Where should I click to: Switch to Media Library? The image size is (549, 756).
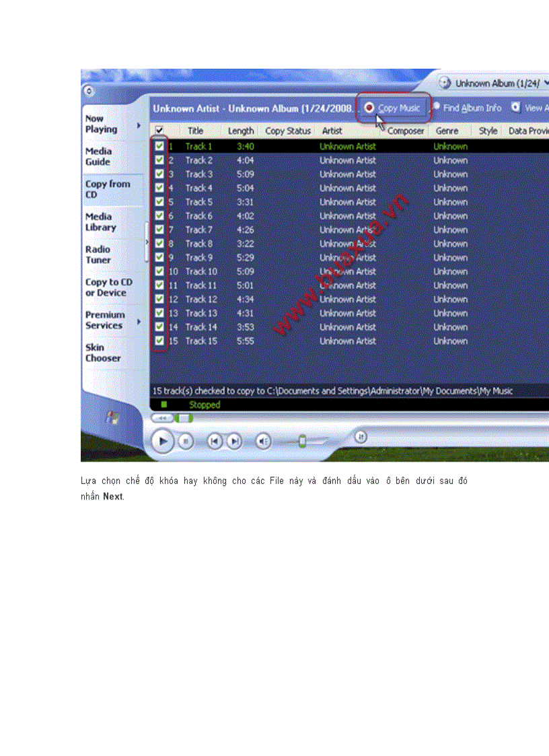[x=102, y=222]
